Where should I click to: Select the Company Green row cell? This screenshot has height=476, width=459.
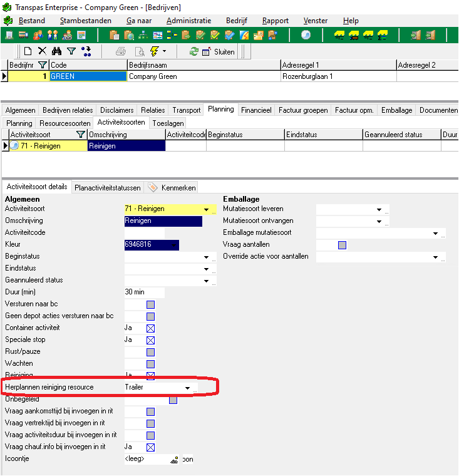pos(204,76)
